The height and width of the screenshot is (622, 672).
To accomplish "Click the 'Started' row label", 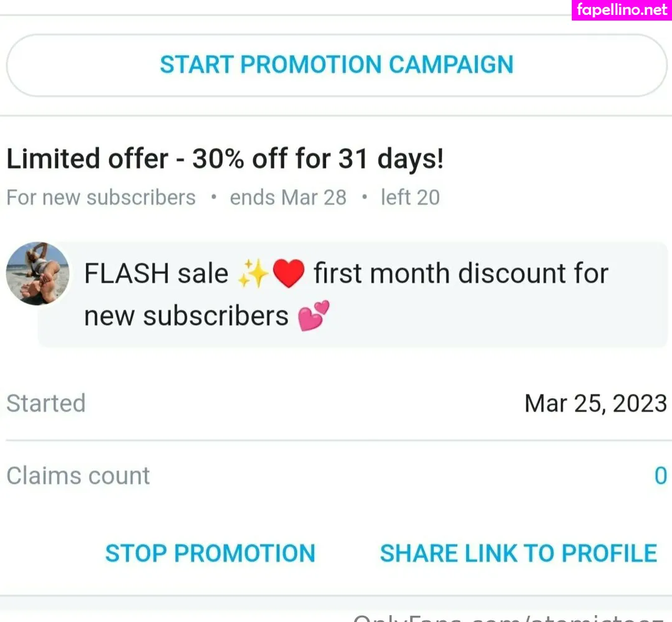I will pos(46,403).
